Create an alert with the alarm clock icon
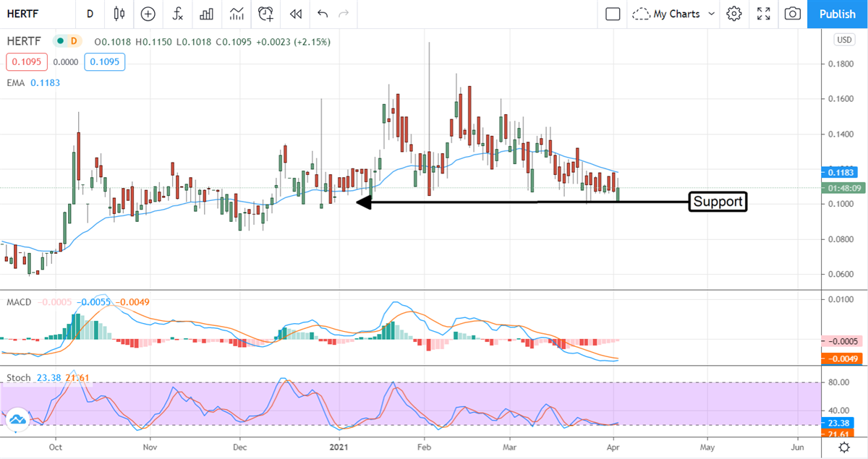This screenshot has height=459, width=868. [x=266, y=14]
